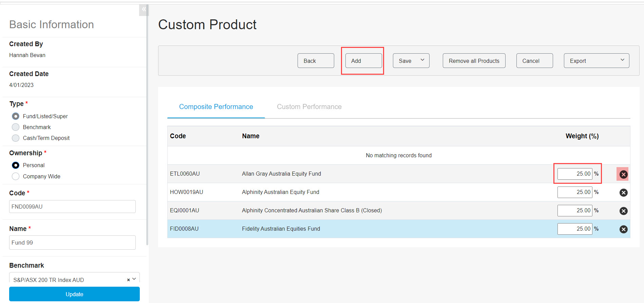
Task: Switch to Composite Performance tab
Action: (x=216, y=107)
